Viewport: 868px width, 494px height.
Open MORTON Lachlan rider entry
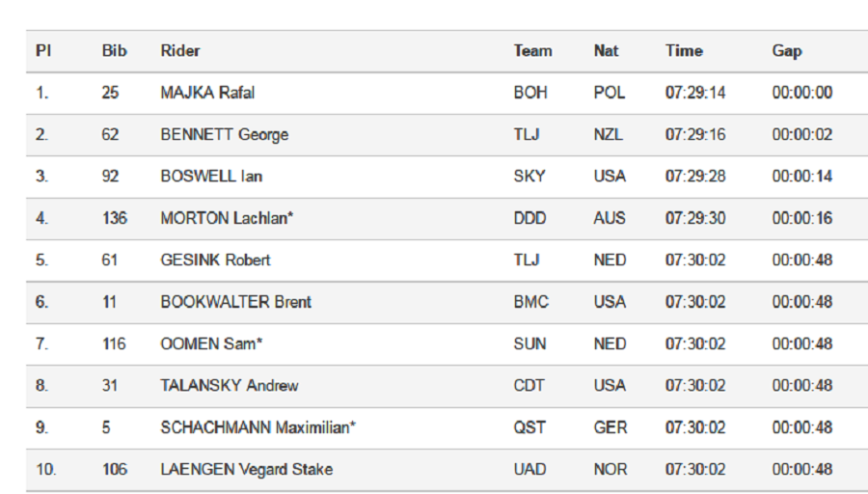point(227,218)
